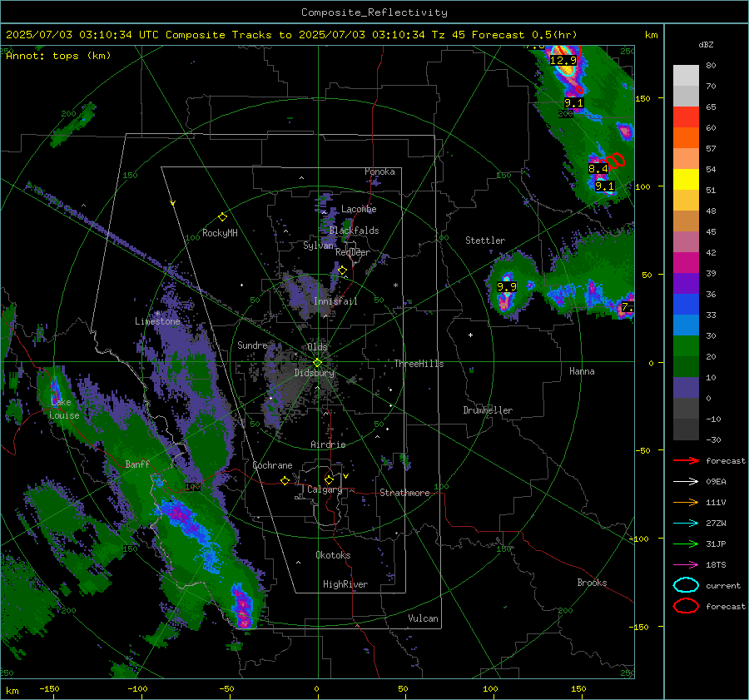Click the Drumheller map label
Viewport: 749px width, 700px height.
tap(488, 410)
